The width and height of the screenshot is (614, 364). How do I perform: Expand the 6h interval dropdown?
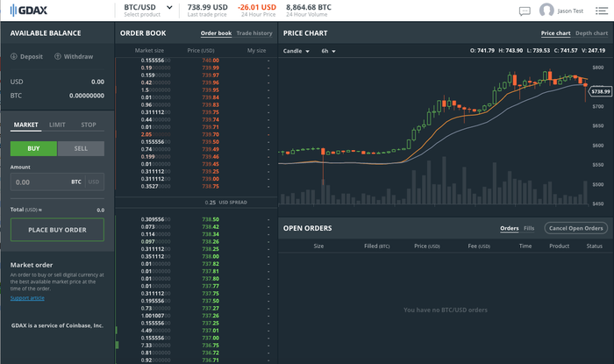tap(329, 51)
